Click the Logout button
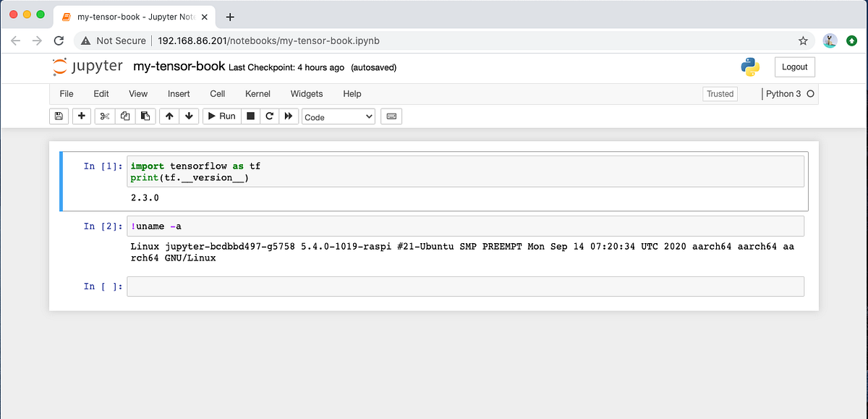Screen dimensions: 868x419 tap(794, 67)
